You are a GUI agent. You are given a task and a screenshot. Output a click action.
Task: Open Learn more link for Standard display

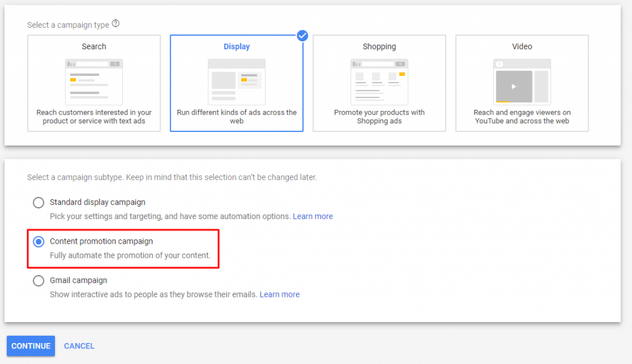point(312,217)
